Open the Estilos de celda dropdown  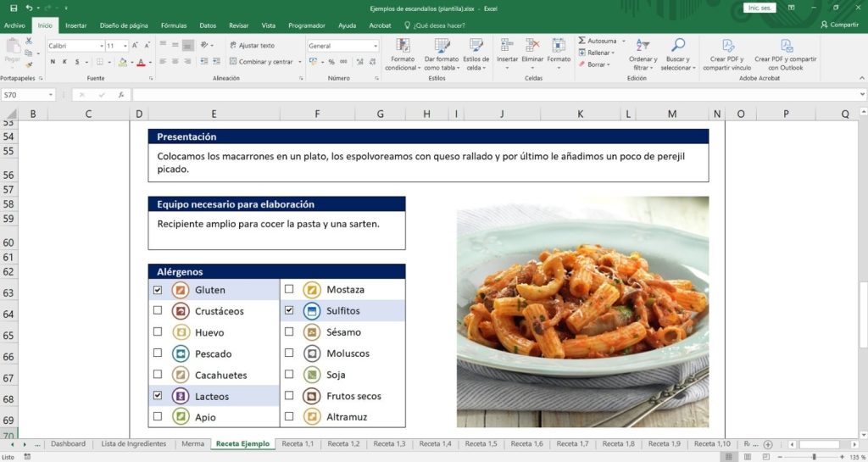coord(476,55)
